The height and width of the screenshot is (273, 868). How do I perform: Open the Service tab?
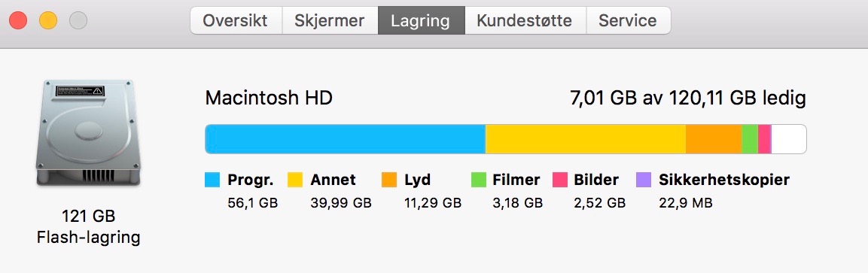[629, 21]
